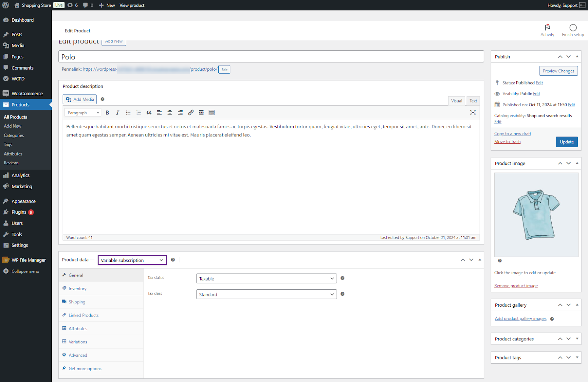The height and width of the screenshot is (382, 588).
Task: Open the Shipping product data tab
Action: [x=101, y=302]
